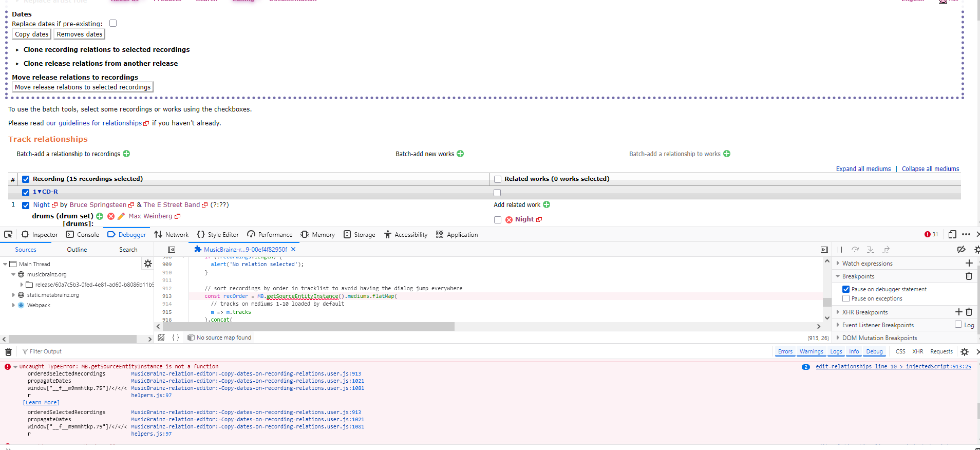Screen dimensions: 980x450
Task: Click the Removes dates button
Action: (80, 34)
